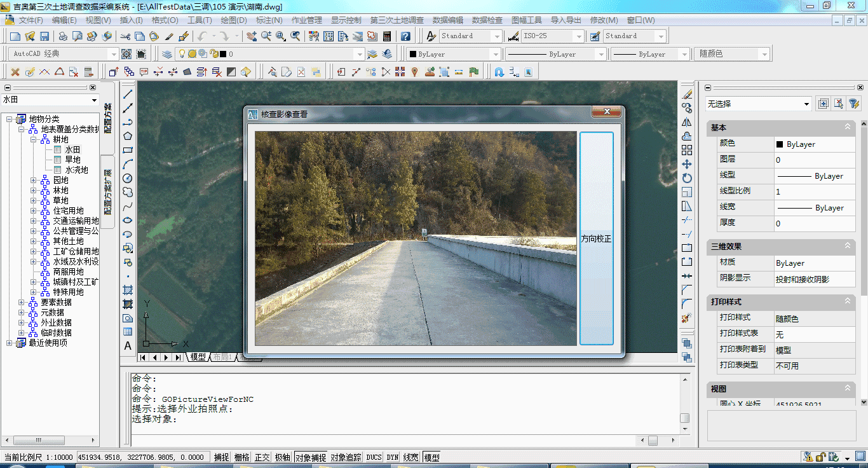Select the 旱地 tree item

coord(73,160)
